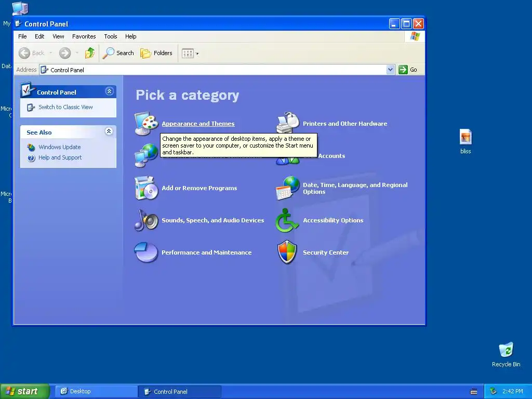The height and width of the screenshot is (399, 532).
Task: Open the File menu
Action: point(22,36)
